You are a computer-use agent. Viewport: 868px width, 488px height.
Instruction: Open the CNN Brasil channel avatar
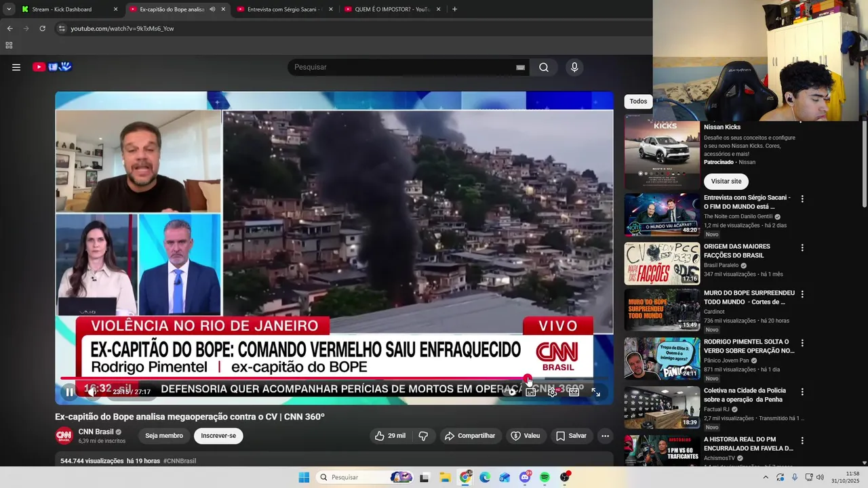pos(64,436)
